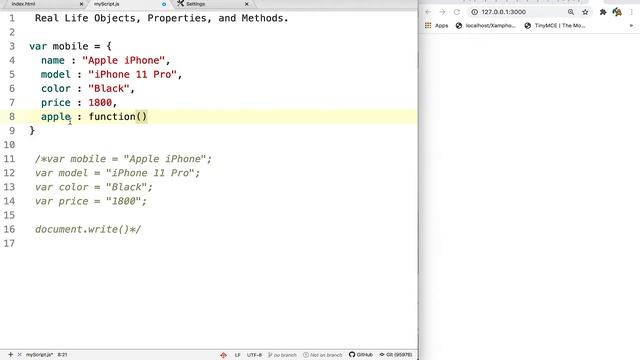Click 'Not on branch' status item
The height and width of the screenshot is (360, 640).
point(322,355)
